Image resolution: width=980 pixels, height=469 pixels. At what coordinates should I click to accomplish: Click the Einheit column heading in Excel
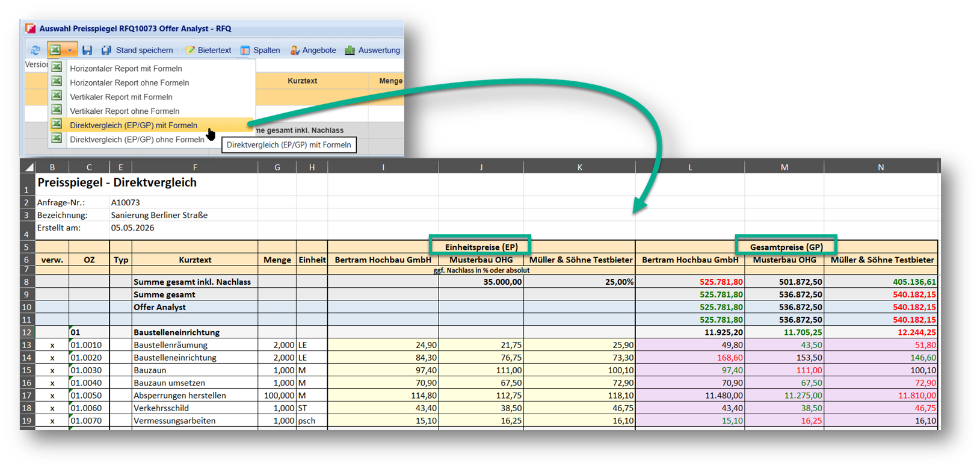click(x=312, y=260)
